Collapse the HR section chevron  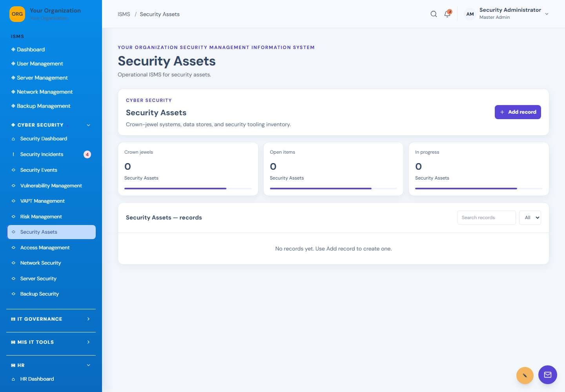[x=88, y=365]
